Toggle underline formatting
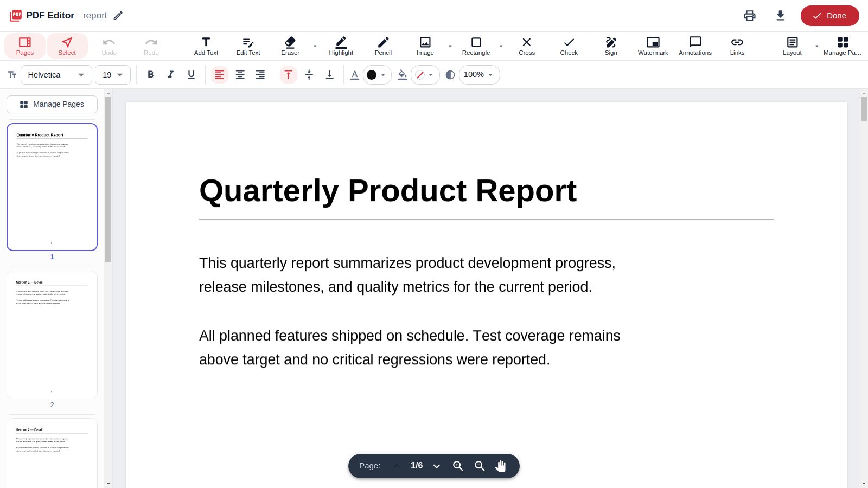 click(x=191, y=75)
